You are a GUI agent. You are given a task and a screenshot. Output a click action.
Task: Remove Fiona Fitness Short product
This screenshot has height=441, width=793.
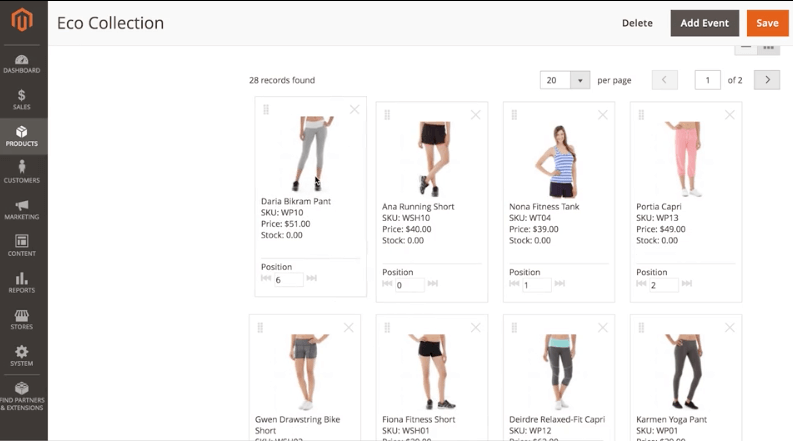(x=475, y=328)
